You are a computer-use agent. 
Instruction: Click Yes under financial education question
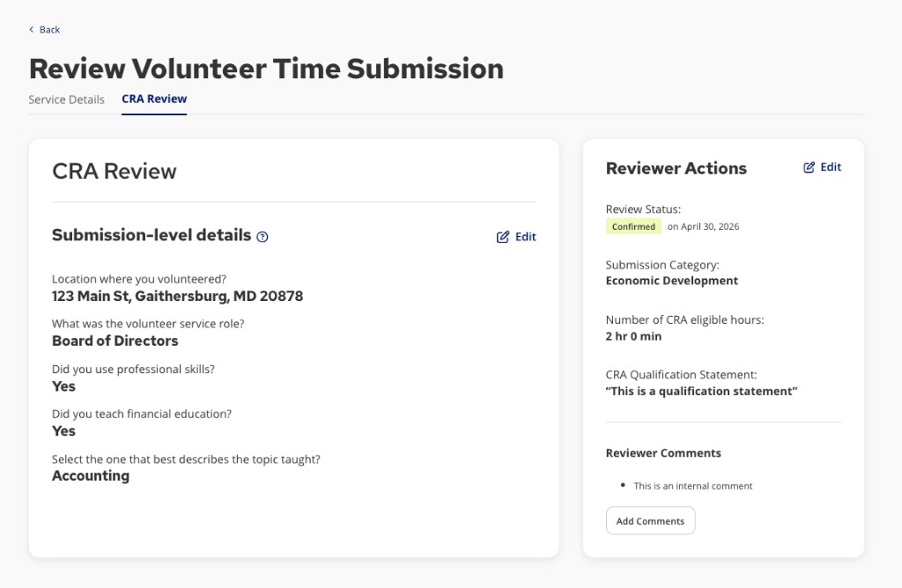(x=63, y=431)
